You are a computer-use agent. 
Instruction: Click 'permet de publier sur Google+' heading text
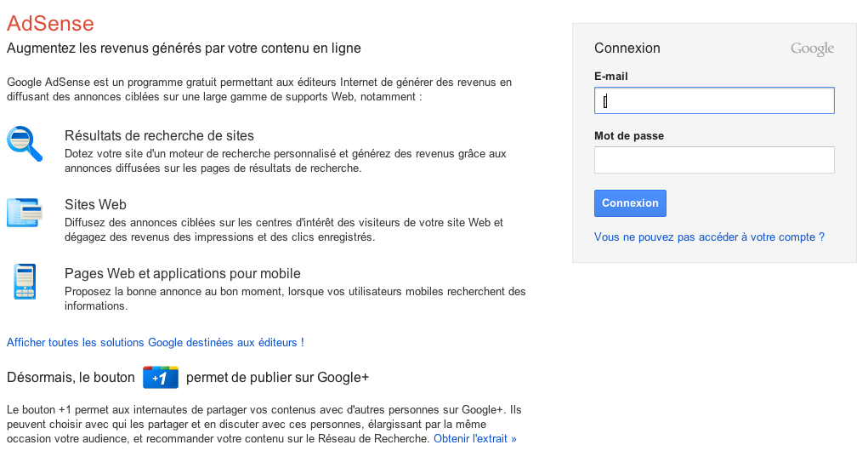click(x=277, y=377)
